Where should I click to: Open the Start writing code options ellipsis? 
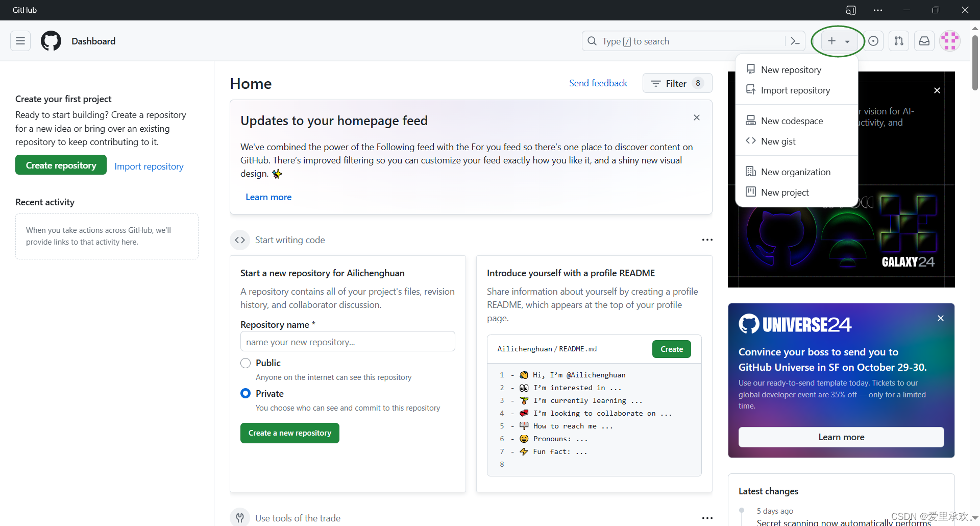pyautogui.click(x=707, y=240)
